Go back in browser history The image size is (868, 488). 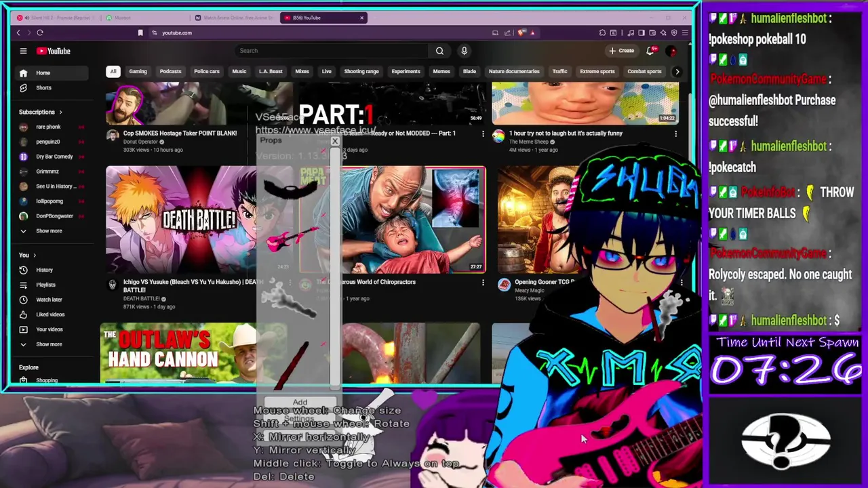click(18, 33)
